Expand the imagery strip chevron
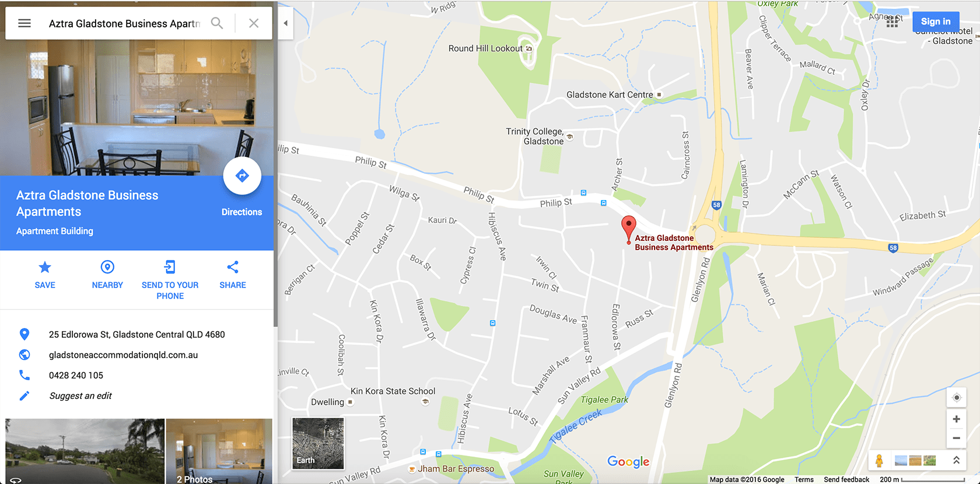Image resolution: width=980 pixels, height=484 pixels. pos(957,460)
